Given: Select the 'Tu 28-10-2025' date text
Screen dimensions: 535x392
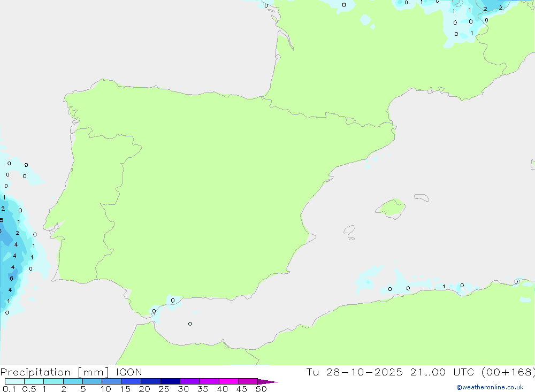Looking at the screenshot, I should click(355, 372).
